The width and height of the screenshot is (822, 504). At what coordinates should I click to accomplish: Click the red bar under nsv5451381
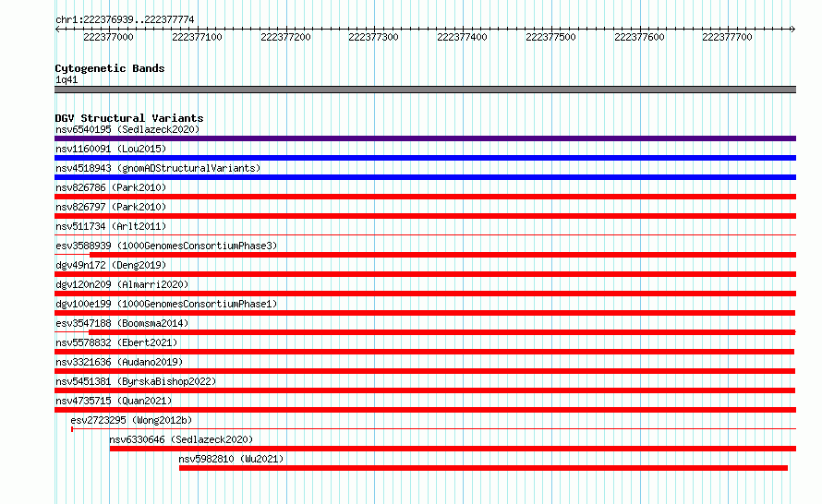425,390
